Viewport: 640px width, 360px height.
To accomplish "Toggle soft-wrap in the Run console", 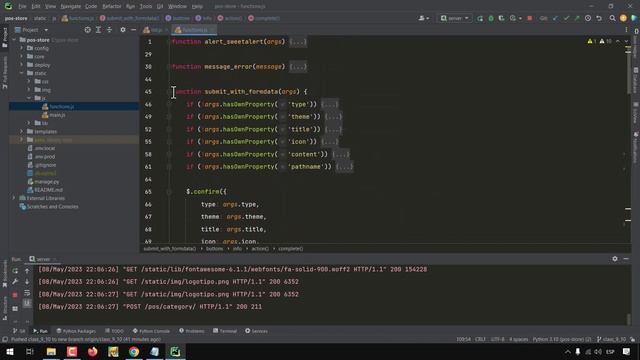I will (x=27, y=293).
